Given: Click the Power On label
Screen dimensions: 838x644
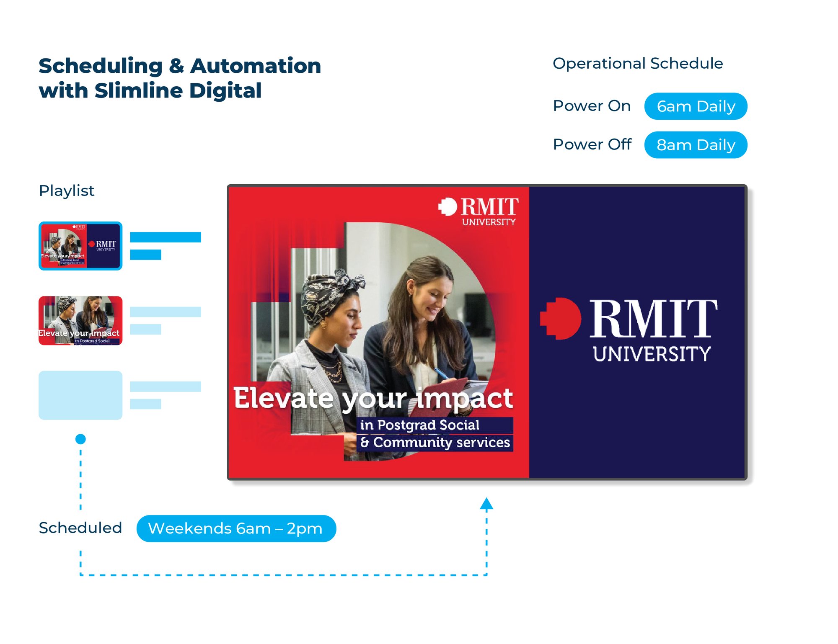Looking at the screenshot, I should 591,106.
